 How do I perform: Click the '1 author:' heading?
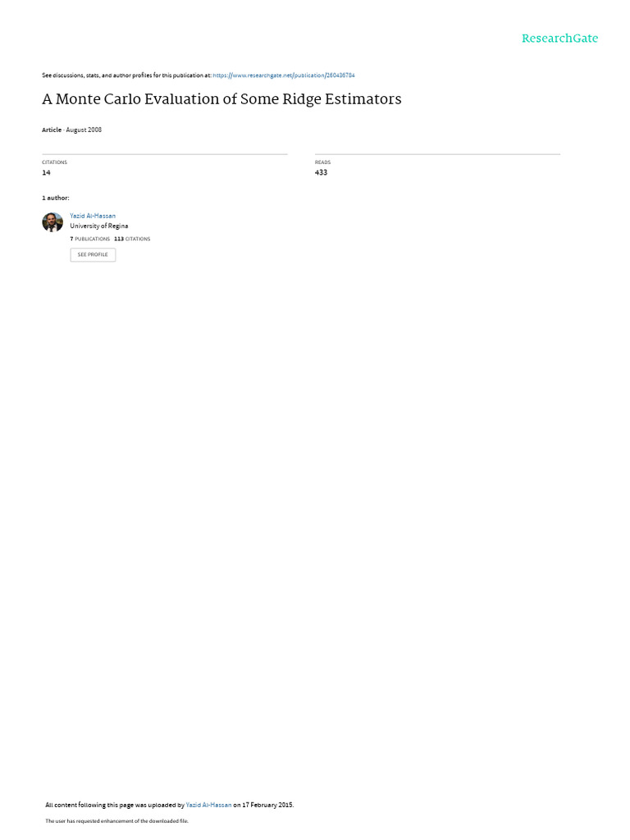[x=56, y=199]
